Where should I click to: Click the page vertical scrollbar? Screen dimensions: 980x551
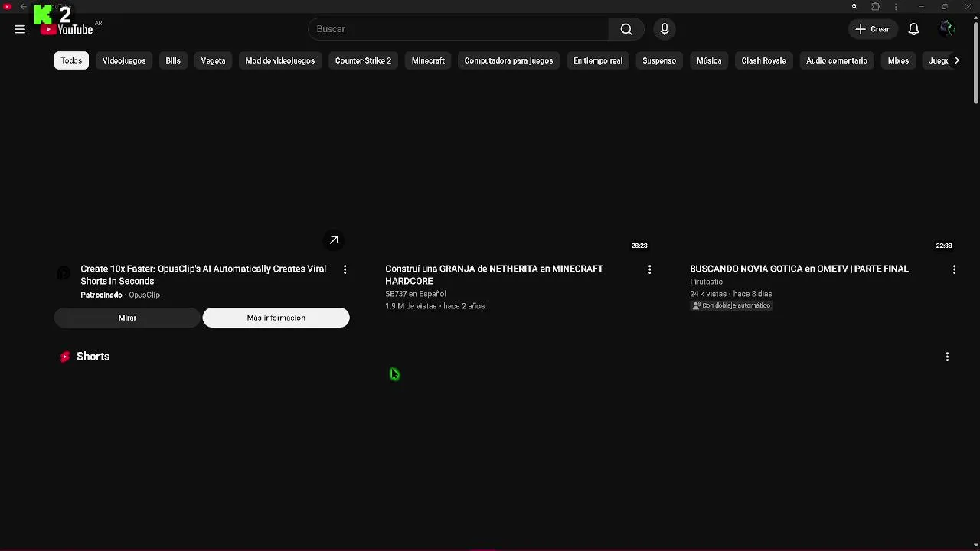(975, 63)
